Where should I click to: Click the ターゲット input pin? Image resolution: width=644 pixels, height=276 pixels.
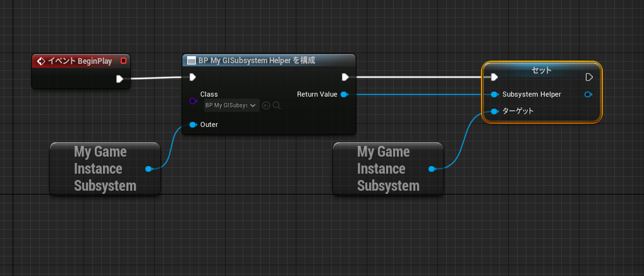click(495, 111)
